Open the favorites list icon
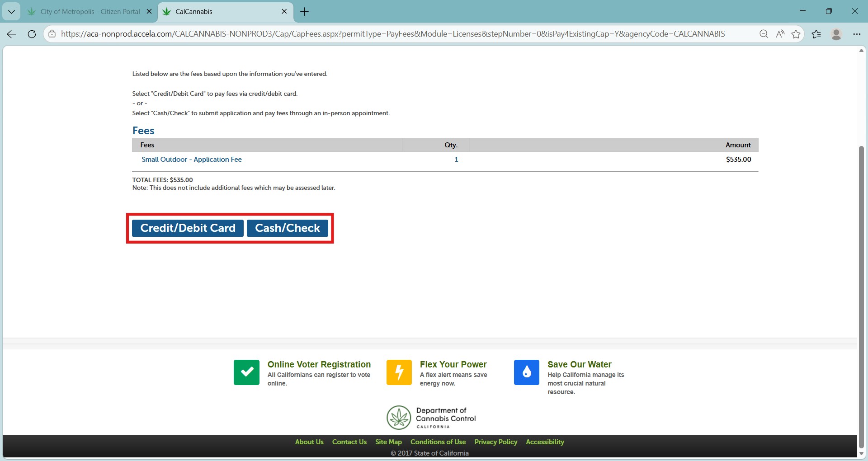Image resolution: width=868 pixels, height=461 pixels. pos(816,34)
